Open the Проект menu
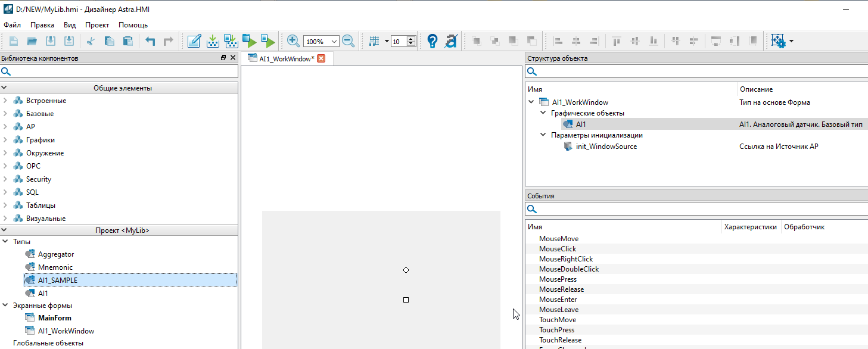The width and height of the screenshot is (868, 349). pos(97,25)
